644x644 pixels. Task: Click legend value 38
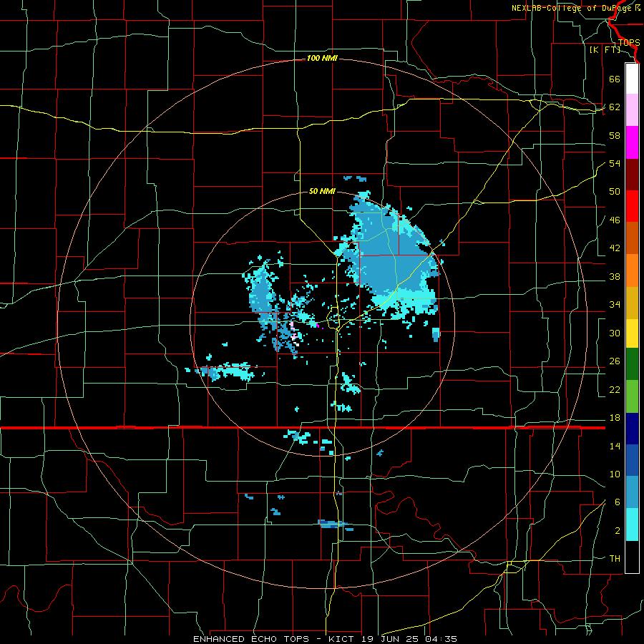pyautogui.click(x=615, y=276)
